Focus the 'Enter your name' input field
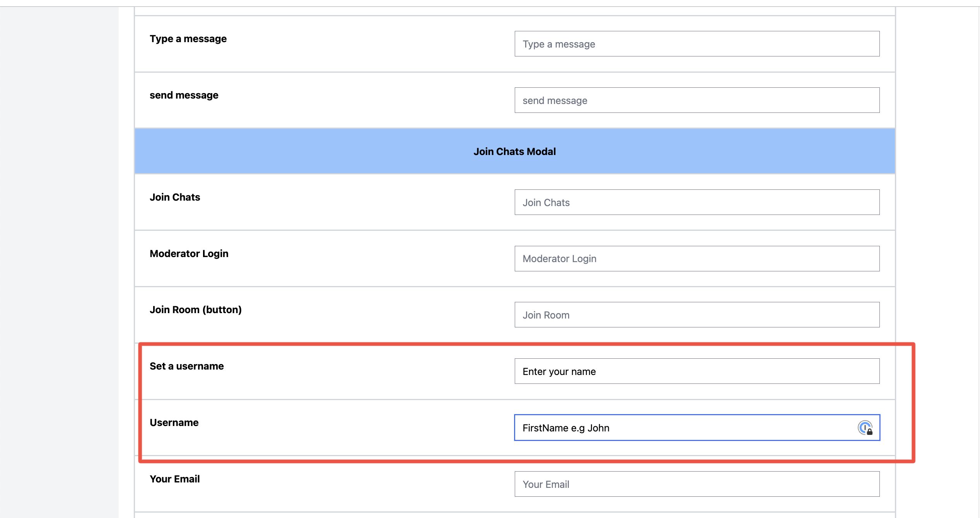 pyautogui.click(x=697, y=371)
